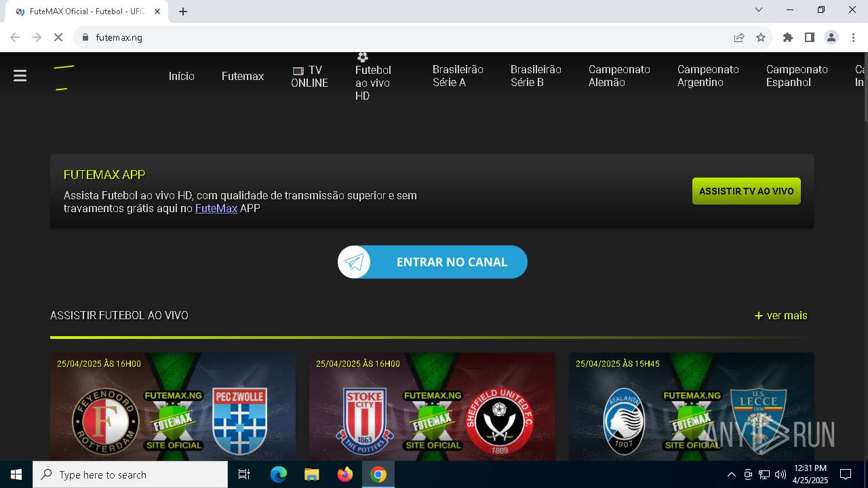
Task: Open Brasileirão Série B menu item
Action: point(536,76)
